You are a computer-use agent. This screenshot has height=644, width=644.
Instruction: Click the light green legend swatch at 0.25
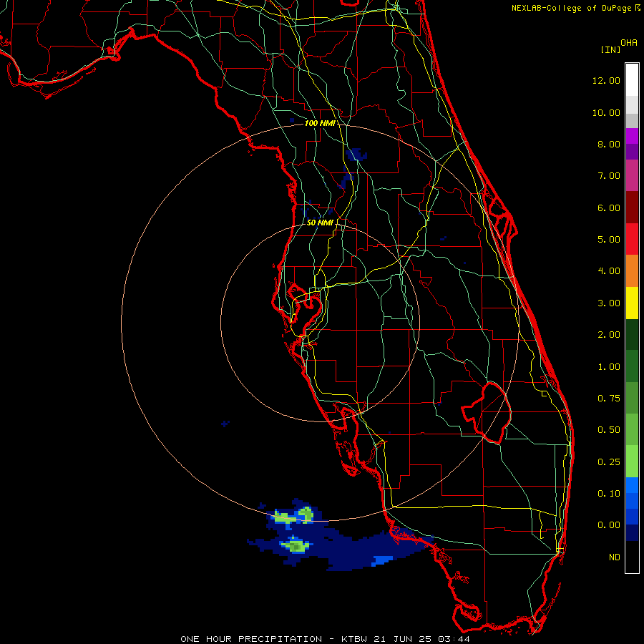(x=632, y=462)
